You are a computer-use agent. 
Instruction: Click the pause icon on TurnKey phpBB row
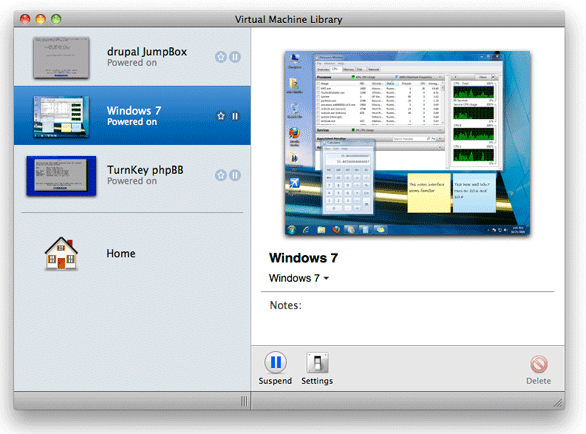point(235,175)
